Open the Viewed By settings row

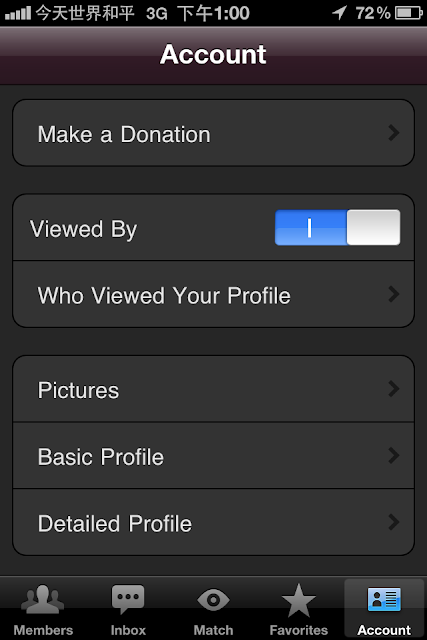pyautogui.click(x=214, y=228)
